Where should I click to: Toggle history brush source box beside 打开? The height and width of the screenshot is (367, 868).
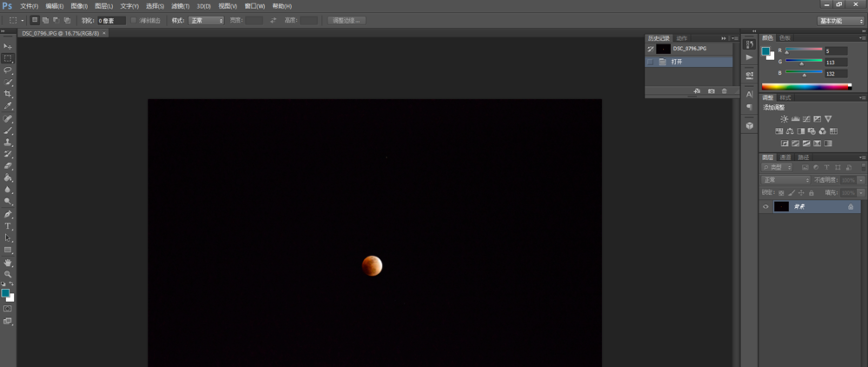click(650, 63)
